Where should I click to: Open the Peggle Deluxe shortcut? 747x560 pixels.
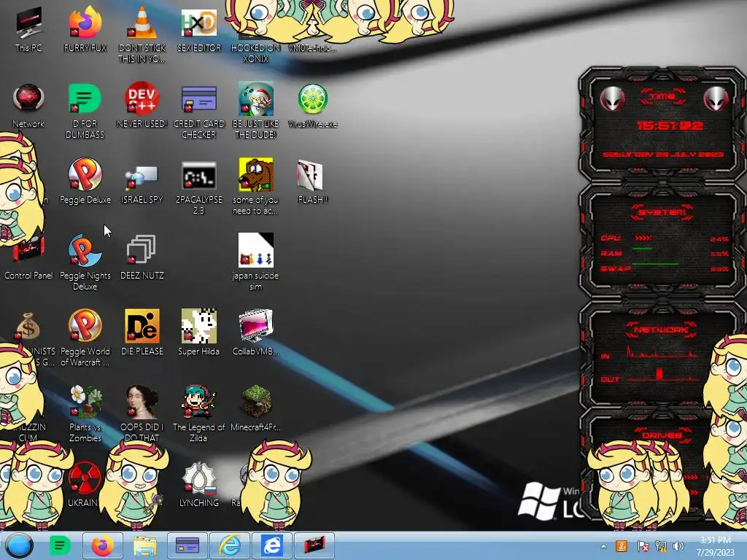[85, 181]
